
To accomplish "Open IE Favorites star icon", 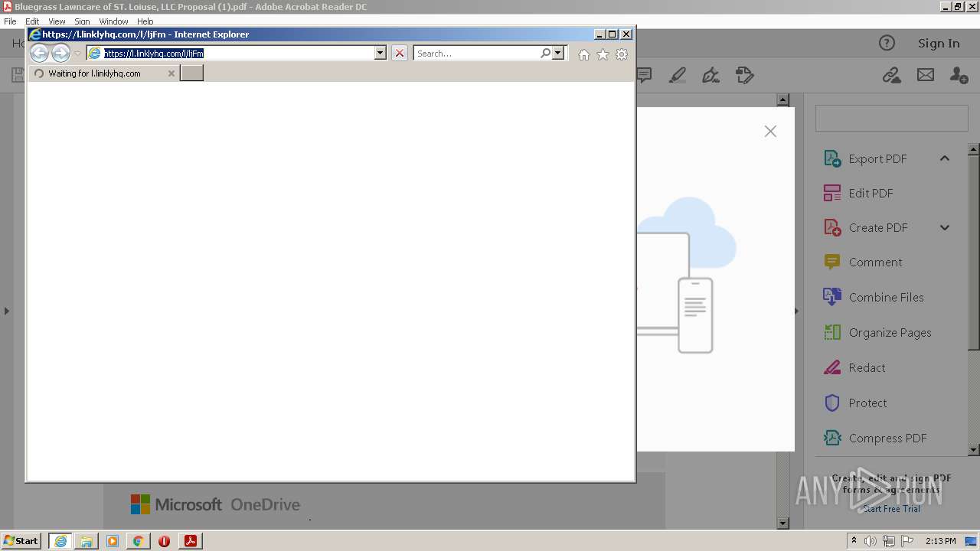I will (603, 54).
